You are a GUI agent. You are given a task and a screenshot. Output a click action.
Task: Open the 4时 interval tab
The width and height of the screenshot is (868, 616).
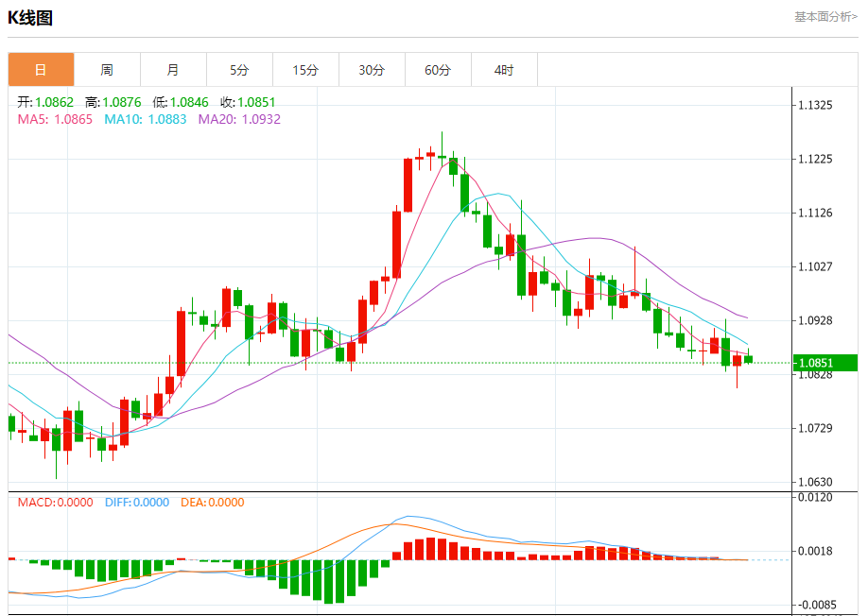pos(504,70)
